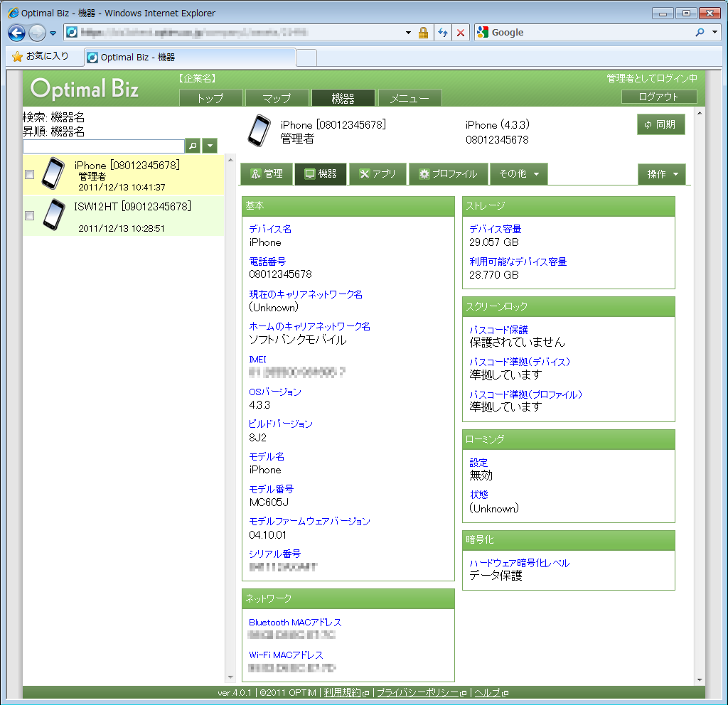This screenshot has width=728, height=705.
Task: Open the device search options dropdown
Action: pyautogui.click(x=210, y=146)
